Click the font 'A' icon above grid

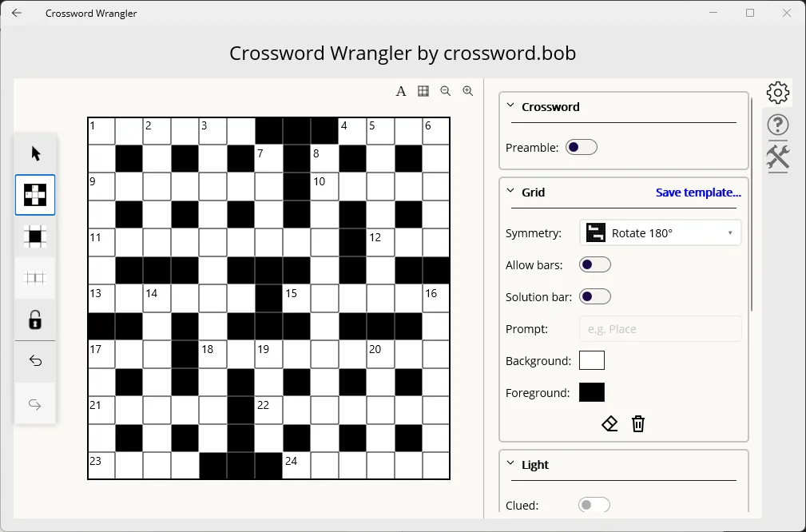pos(401,92)
